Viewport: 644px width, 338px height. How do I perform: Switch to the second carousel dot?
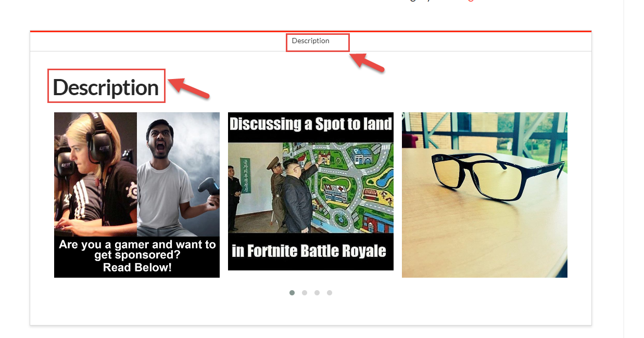tap(305, 293)
